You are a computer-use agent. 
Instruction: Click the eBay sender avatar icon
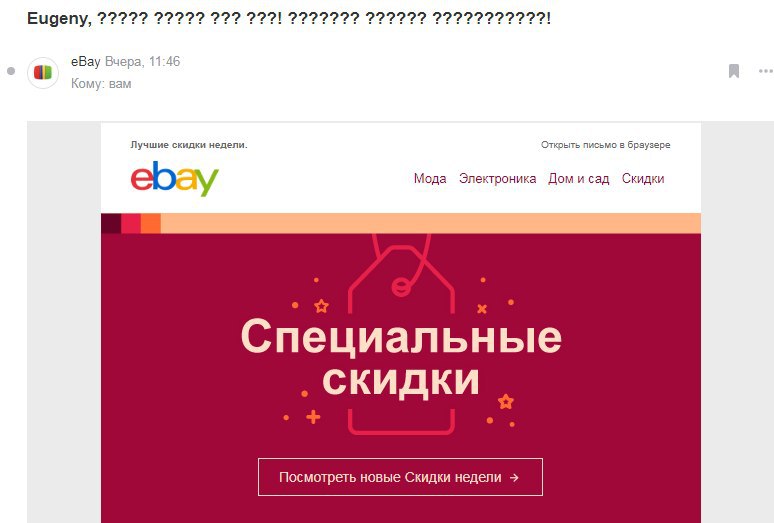[43, 73]
